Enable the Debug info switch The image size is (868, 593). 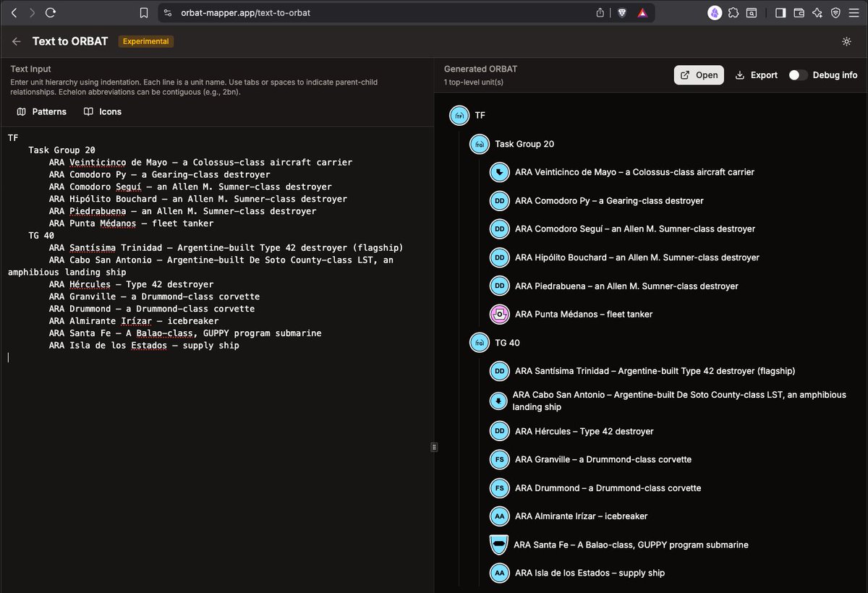point(798,75)
